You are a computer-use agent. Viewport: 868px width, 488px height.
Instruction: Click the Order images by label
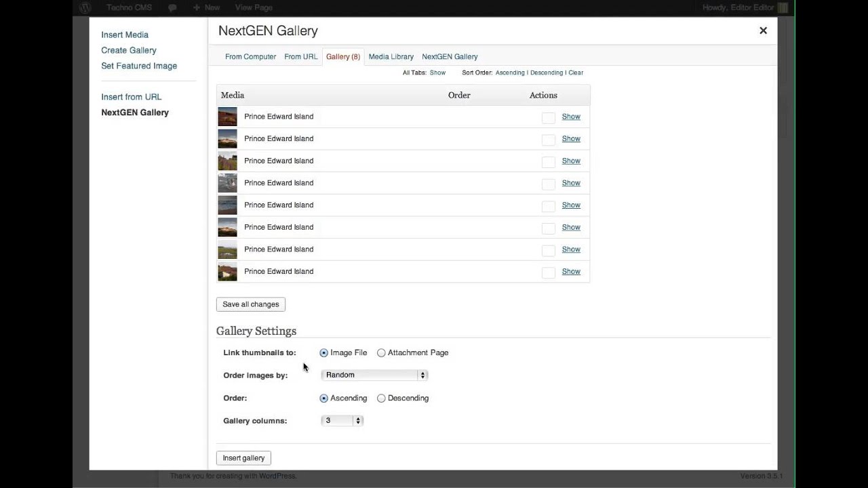click(x=256, y=375)
